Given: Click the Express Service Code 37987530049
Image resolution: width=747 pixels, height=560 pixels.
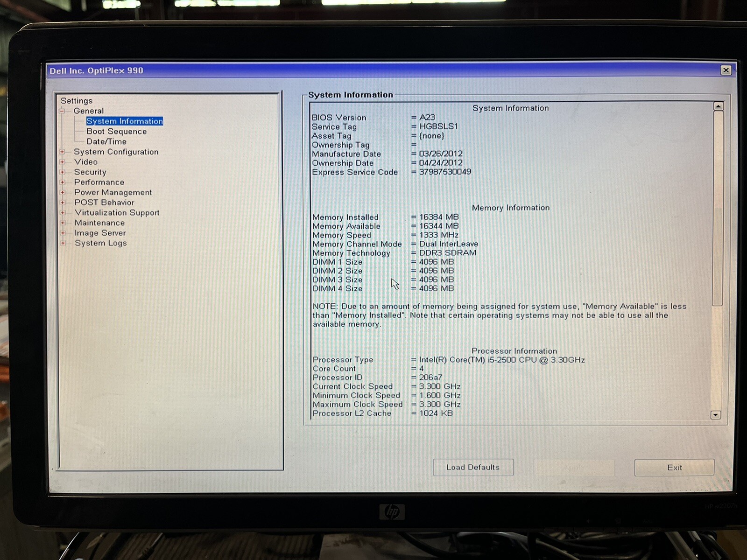Looking at the screenshot, I should (x=445, y=172).
